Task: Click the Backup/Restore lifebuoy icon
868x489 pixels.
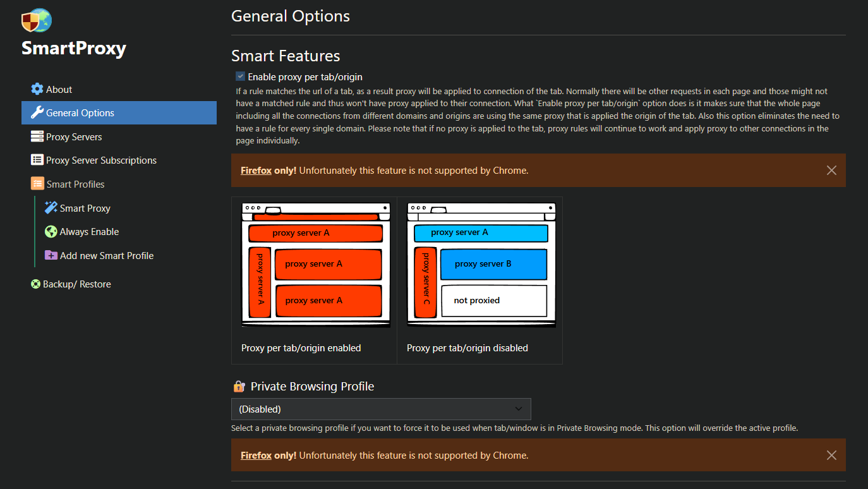Action: click(x=36, y=284)
